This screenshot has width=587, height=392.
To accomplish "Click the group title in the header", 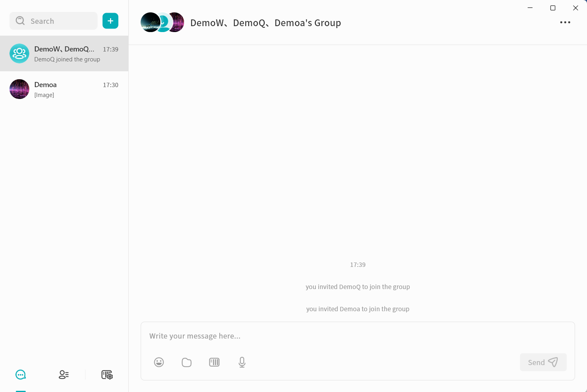I will [x=265, y=23].
